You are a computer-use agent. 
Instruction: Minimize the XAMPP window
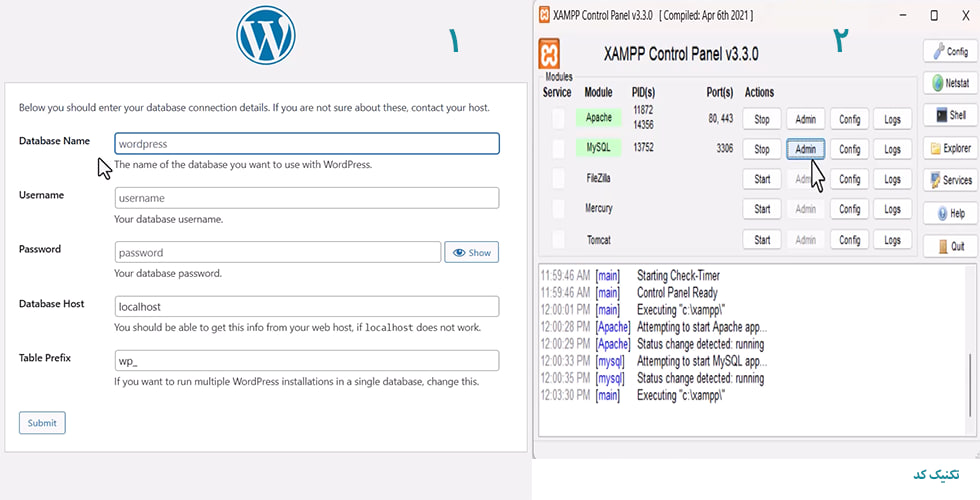pos(904,15)
